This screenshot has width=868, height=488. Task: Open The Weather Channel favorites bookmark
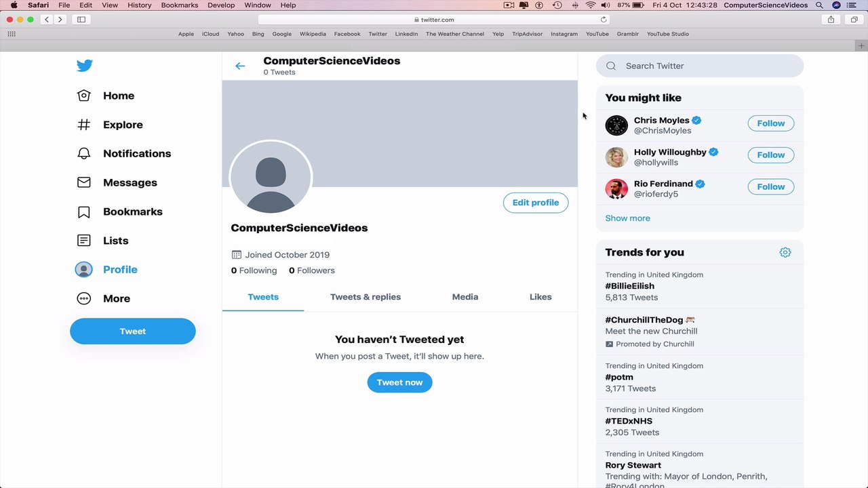point(455,34)
